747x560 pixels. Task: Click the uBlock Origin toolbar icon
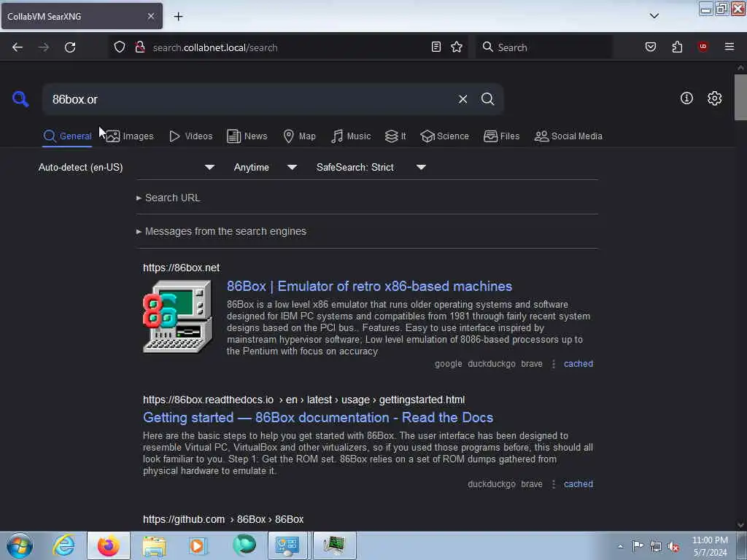pyautogui.click(x=703, y=47)
